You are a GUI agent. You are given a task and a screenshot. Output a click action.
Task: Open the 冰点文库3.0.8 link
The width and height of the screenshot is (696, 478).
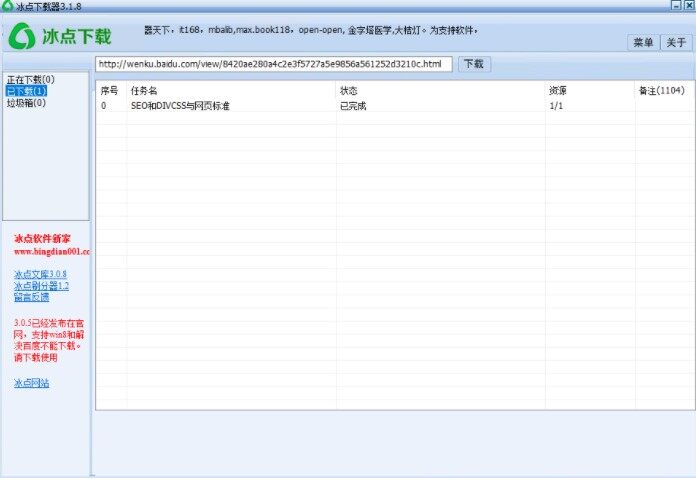(x=40, y=274)
